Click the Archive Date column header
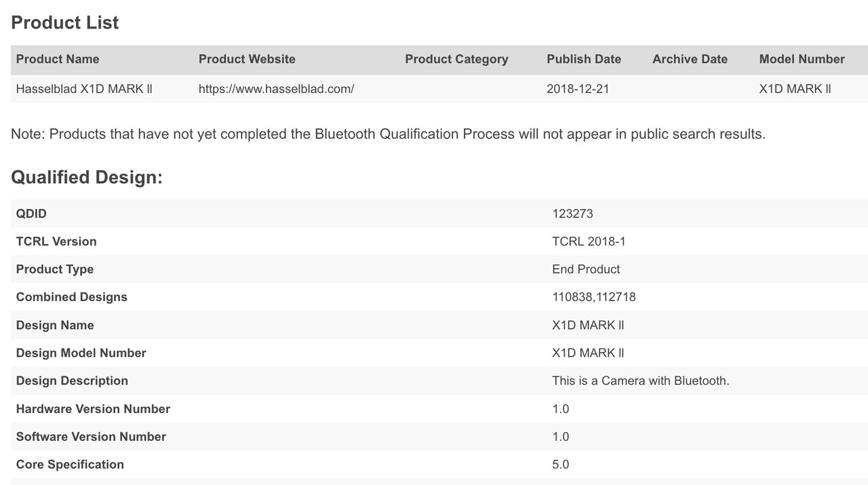The height and width of the screenshot is (485, 868). tap(690, 59)
